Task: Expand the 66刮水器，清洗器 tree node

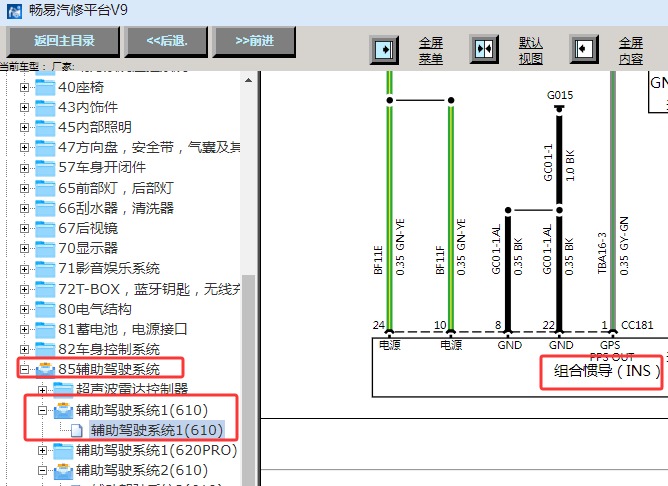Action: tap(24, 208)
